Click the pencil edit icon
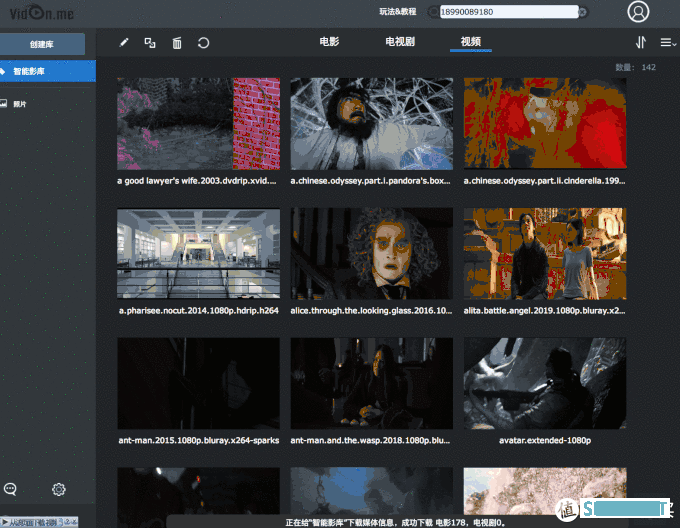 pos(124,42)
